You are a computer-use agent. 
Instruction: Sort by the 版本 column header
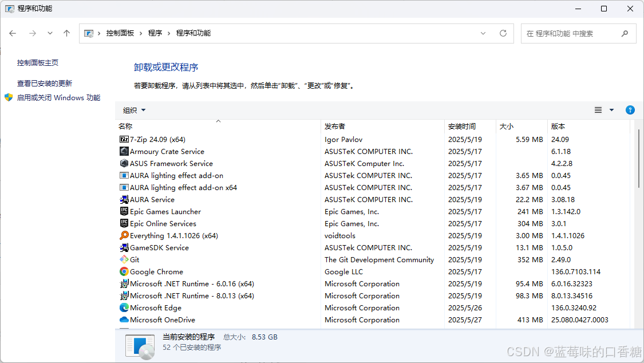(588, 126)
